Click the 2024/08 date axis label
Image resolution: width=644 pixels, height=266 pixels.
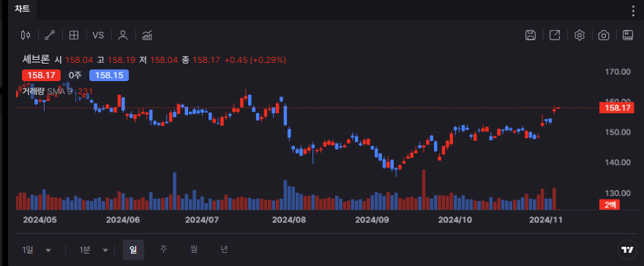tap(289, 220)
